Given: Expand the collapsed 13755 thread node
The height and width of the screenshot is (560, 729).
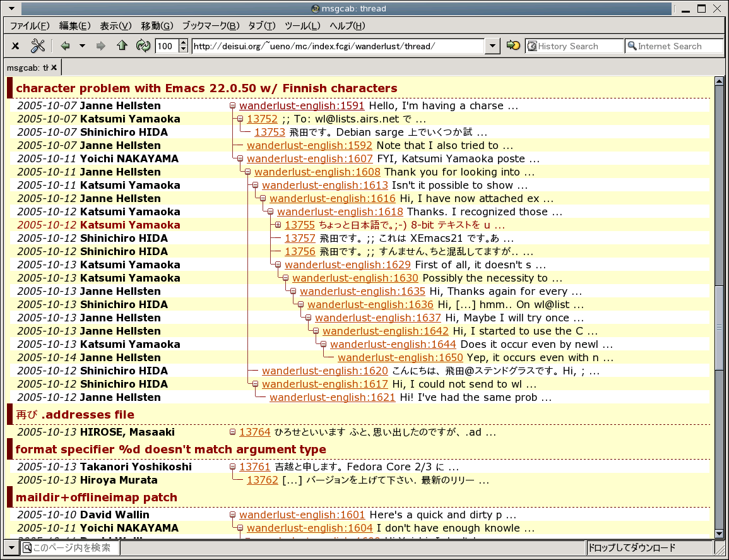Looking at the screenshot, I should pyautogui.click(x=278, y=225).
